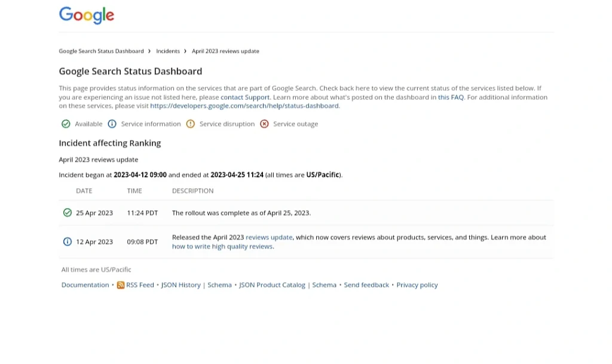The height and width of the screenshot is (364, 612).
Task: Click the Available legend label
Action: pos(88,124)
